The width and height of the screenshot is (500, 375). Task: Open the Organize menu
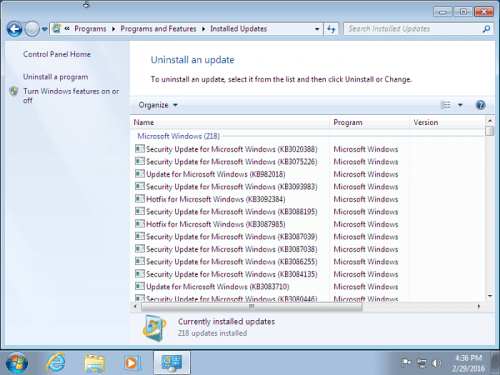point(158,105)
